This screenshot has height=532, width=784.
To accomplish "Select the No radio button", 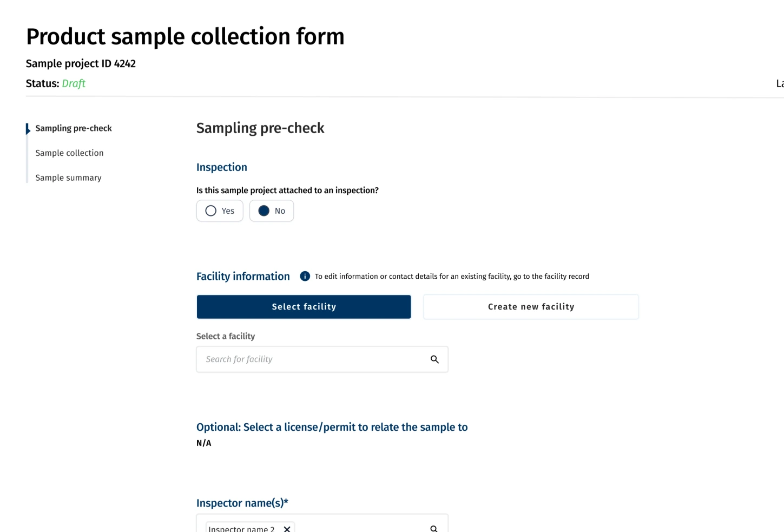I will coord(264,211).
